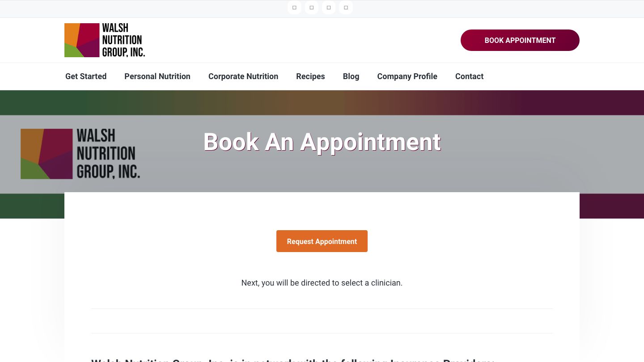
Task: Click the Walsh Nutrition Group header logo
Action: (105, 40)
